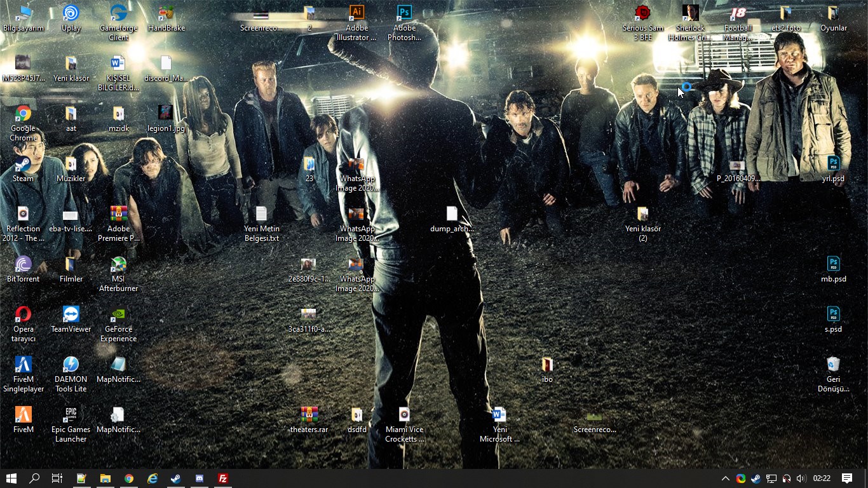Launch the Steam desktop shortcut
Image resolution: width=868 pixels, height=488 pixels.
(24, 169)
